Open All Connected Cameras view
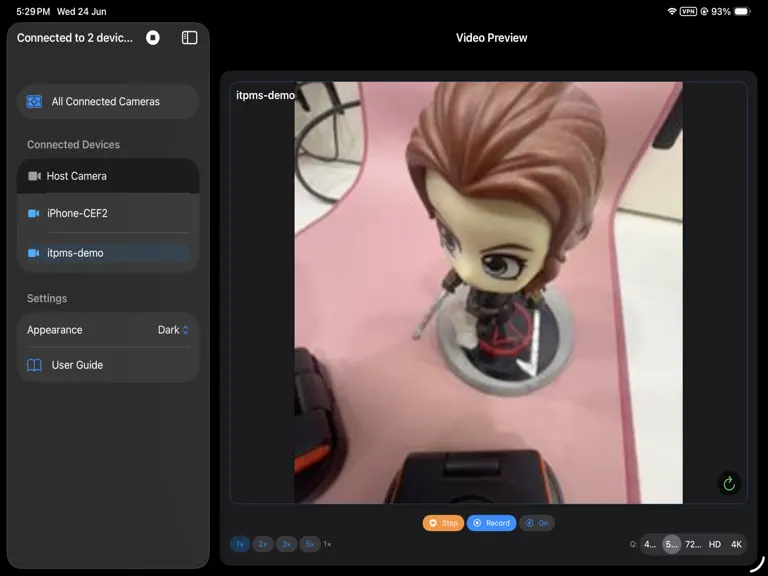 [108, 101]
